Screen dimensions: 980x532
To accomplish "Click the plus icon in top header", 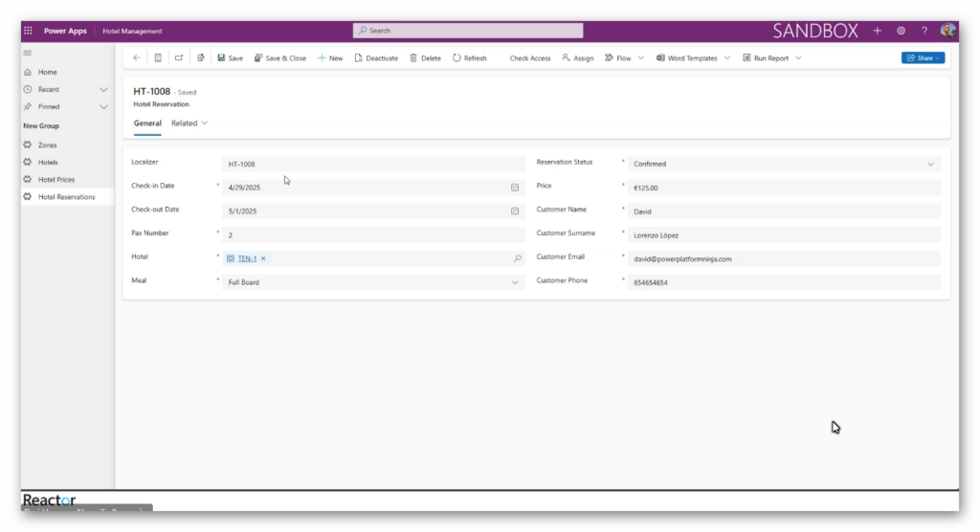I will (x=878, y=31).
